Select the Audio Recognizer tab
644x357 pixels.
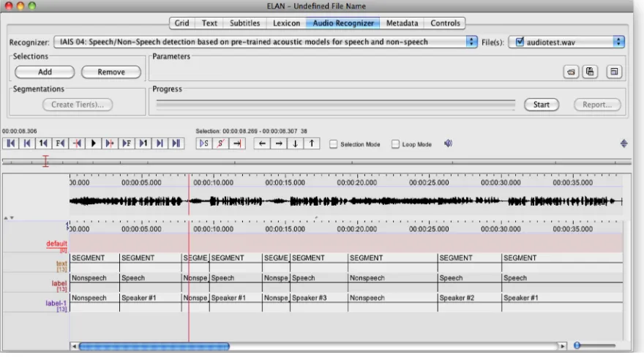pyautogui.click(x=343, y=23)
